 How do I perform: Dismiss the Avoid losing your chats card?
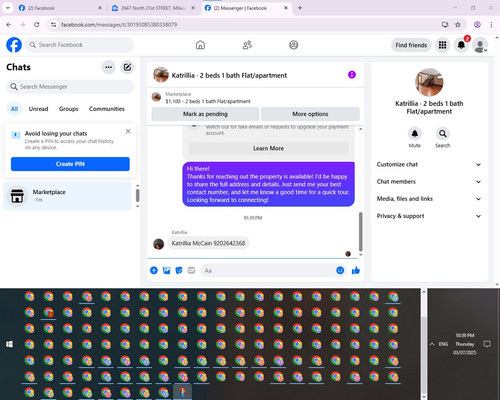coord(128,131)
